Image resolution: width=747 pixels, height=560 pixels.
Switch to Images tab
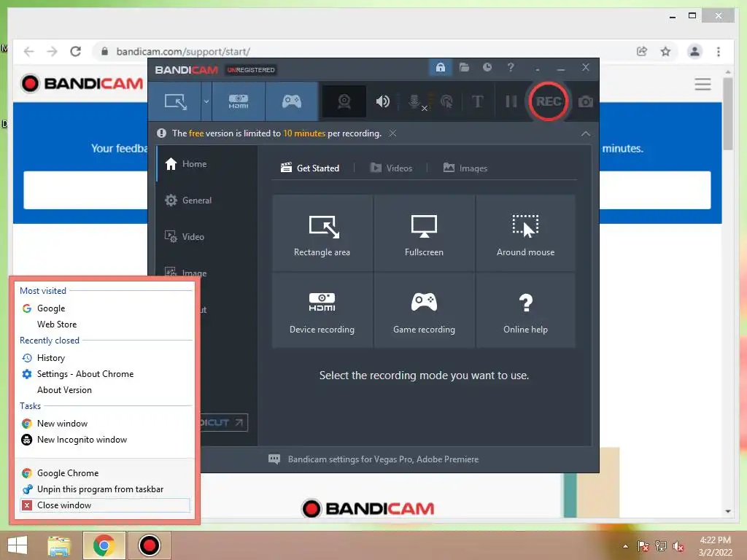point(465,168)
